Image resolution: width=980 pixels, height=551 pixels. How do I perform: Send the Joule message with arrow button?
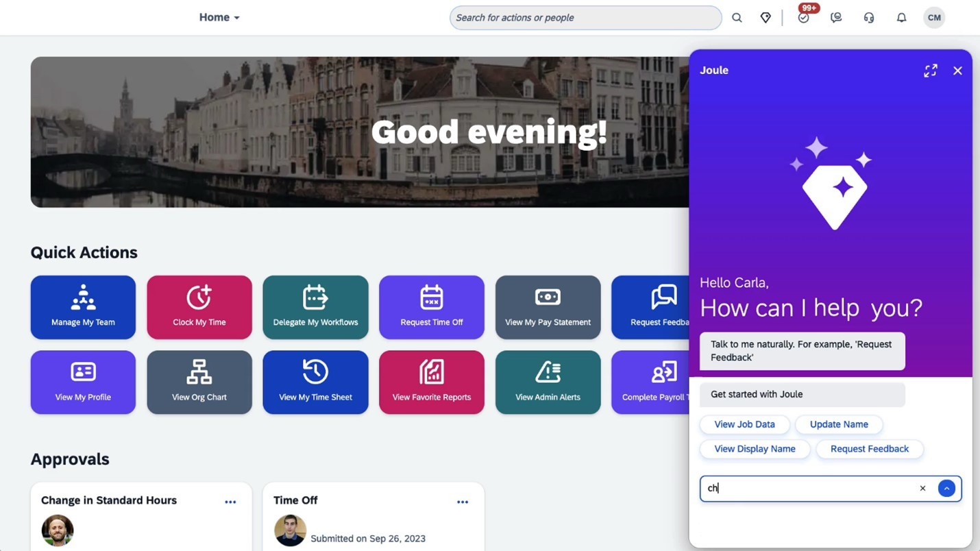click(946, 489)
